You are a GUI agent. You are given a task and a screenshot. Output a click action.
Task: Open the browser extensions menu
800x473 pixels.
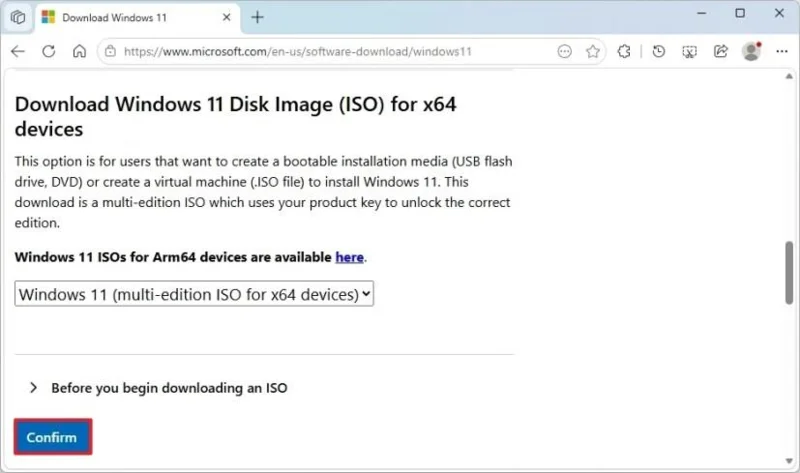point(623,51)
